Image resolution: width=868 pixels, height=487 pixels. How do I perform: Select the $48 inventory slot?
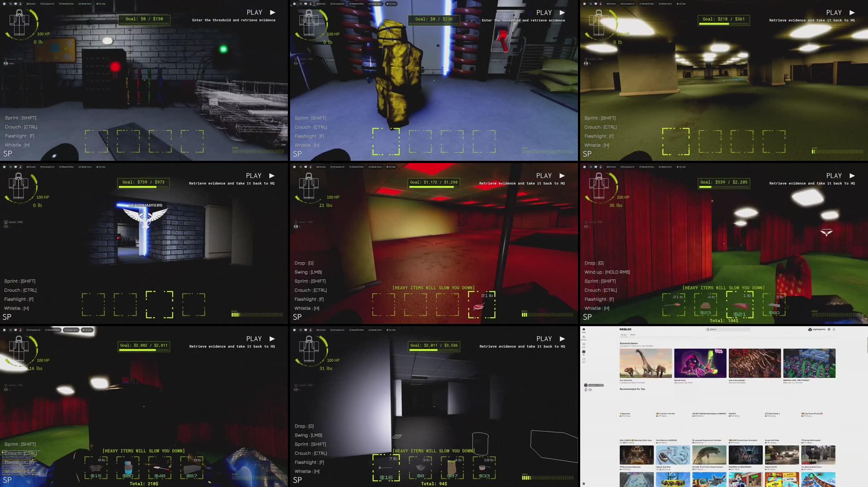(x=160, y=468)
